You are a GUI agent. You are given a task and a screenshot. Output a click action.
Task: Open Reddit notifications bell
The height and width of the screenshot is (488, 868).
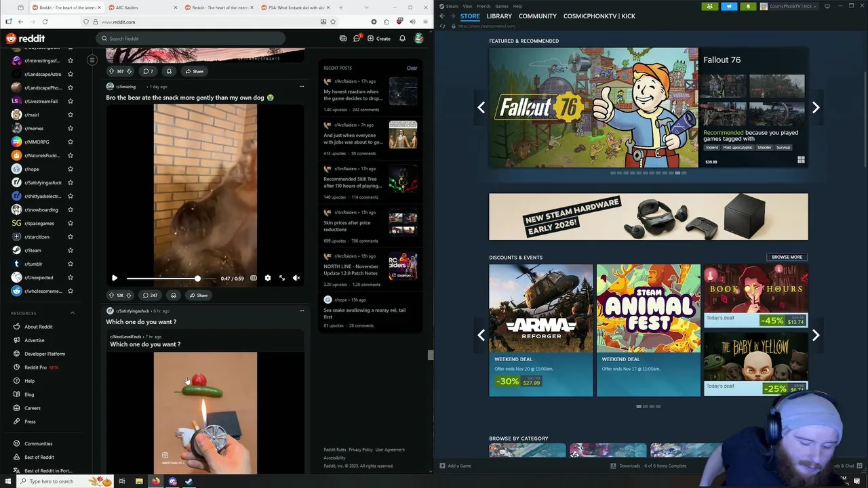[402, 39]
